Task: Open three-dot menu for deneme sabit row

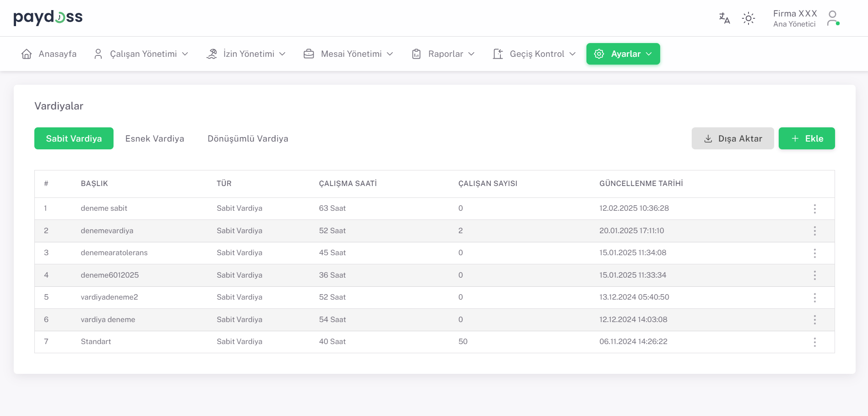Action: click(x=815, y=209)
